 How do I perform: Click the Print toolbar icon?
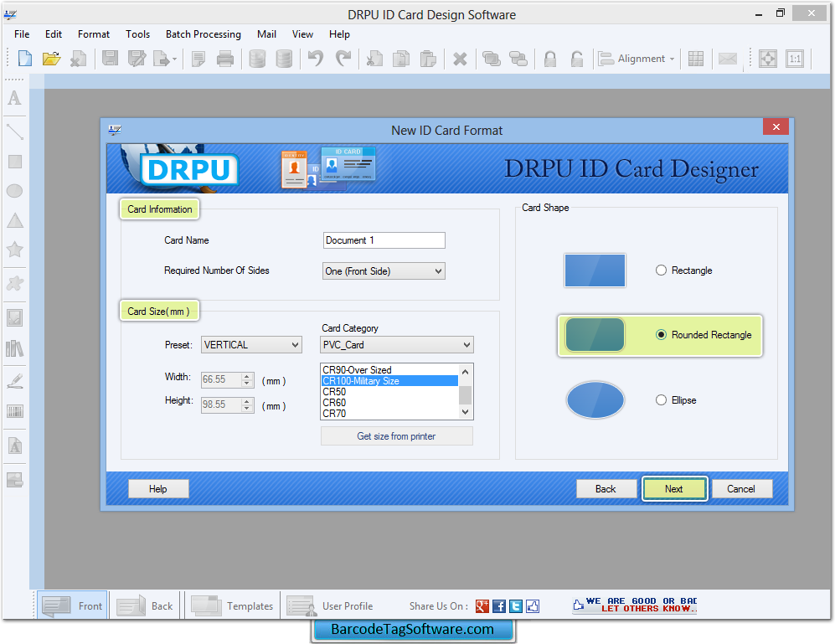pyautogui.click(x=225, y=59)
